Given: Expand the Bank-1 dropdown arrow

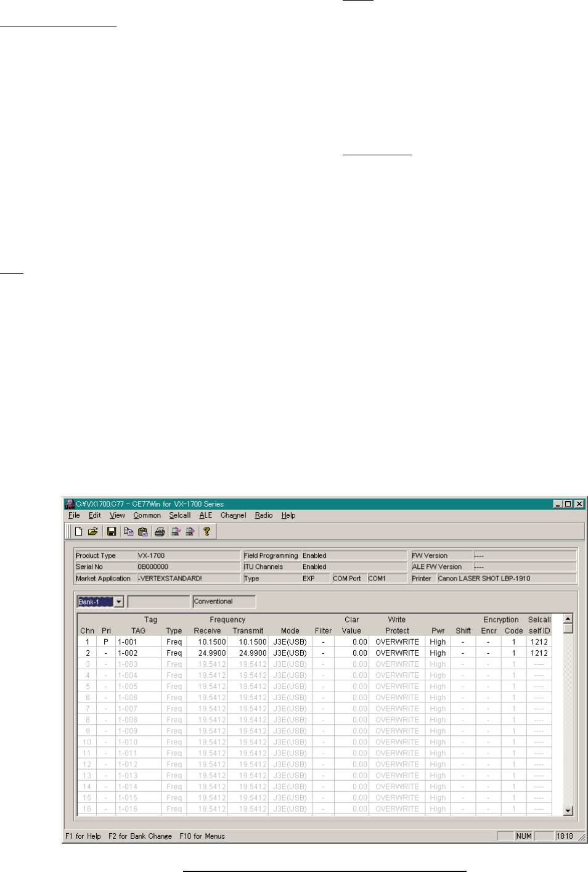Looking at the screenshot, I should (119, 602).
